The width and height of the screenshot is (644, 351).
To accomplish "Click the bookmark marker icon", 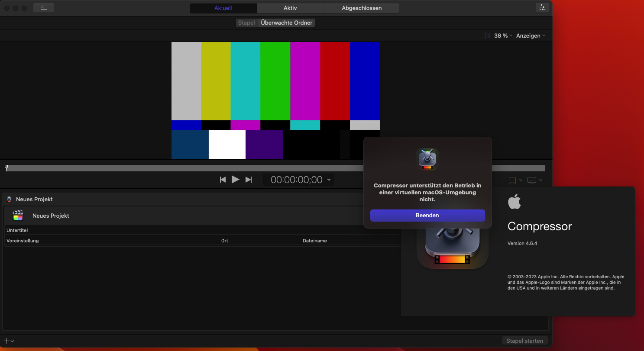I will tap(512, 180).
